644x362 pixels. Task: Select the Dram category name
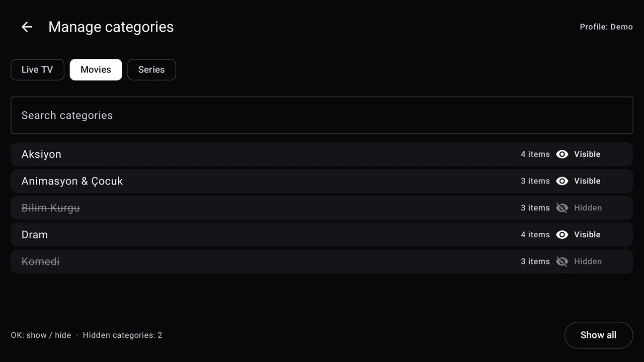click(x=35, y=235)
